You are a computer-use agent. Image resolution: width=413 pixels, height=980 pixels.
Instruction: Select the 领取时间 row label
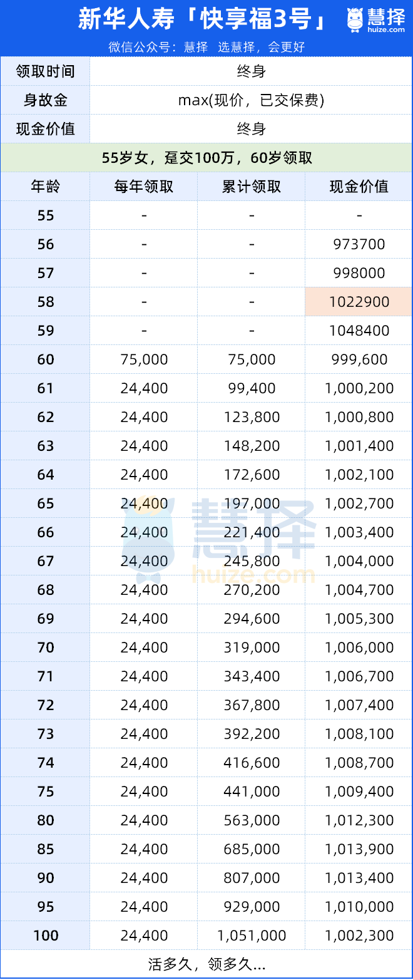[46, 71]
